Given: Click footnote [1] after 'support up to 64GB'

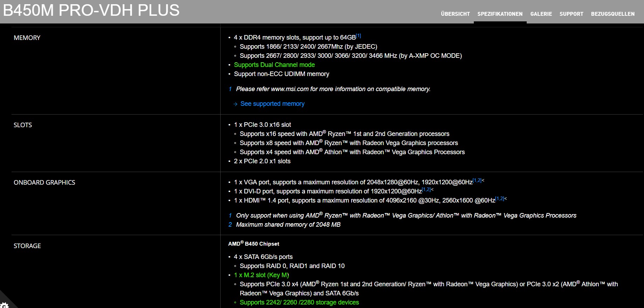Looking at the screenshot, I should (359, 36).
